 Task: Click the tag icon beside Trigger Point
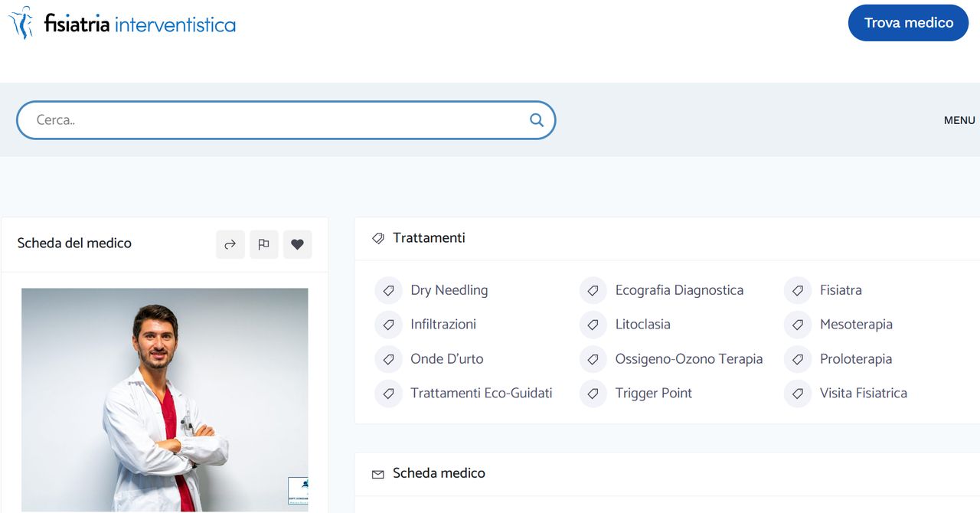(x=593, y=394)
